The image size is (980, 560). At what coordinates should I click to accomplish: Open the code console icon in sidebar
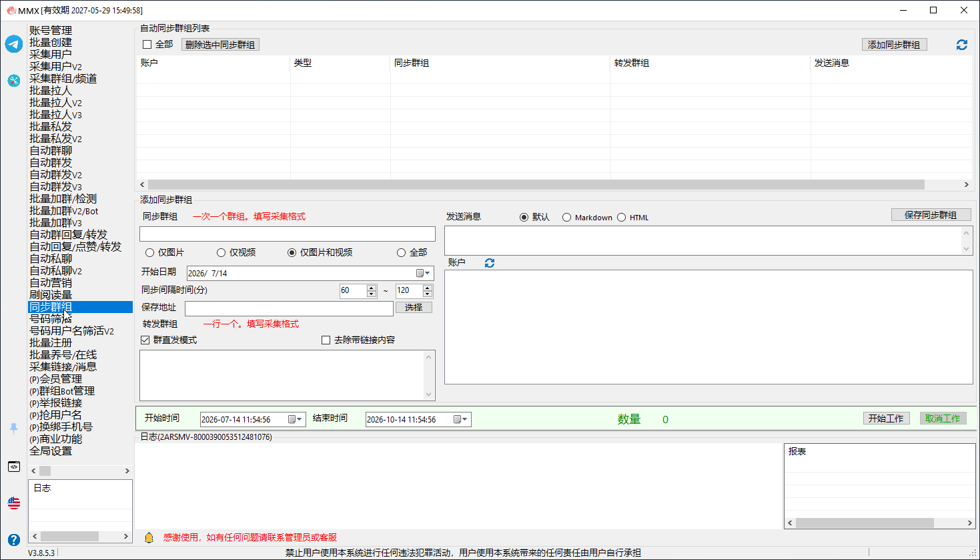(14, 467)
